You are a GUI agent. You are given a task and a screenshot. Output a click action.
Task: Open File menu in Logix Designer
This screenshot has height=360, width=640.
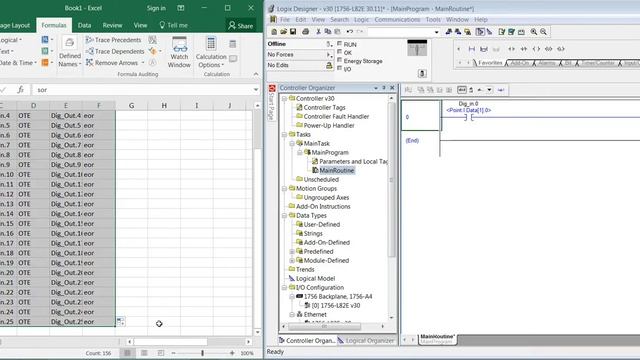(285, 20)
